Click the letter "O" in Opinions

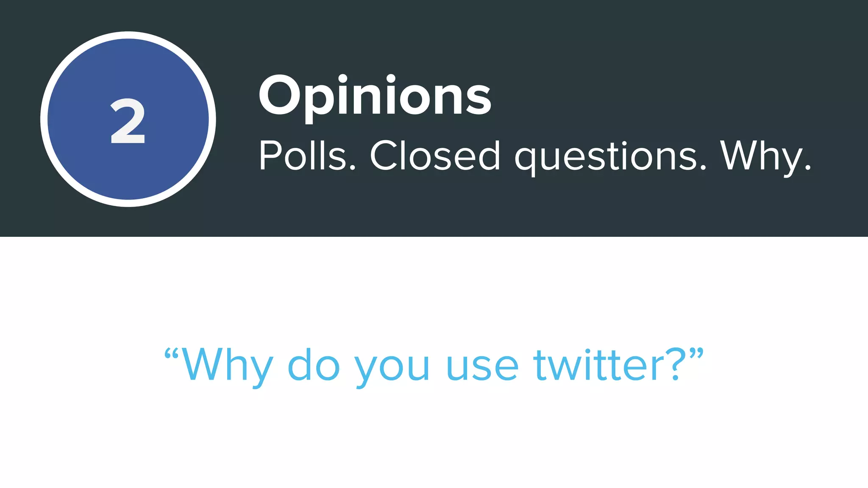coord(278,96)
